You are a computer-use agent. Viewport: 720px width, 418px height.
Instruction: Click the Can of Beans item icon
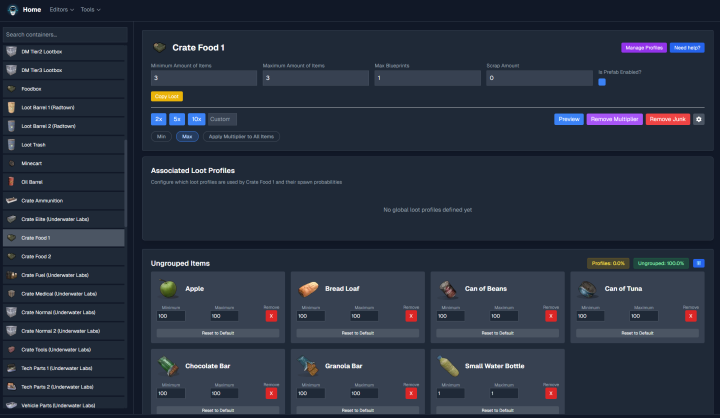pos(448,289)
